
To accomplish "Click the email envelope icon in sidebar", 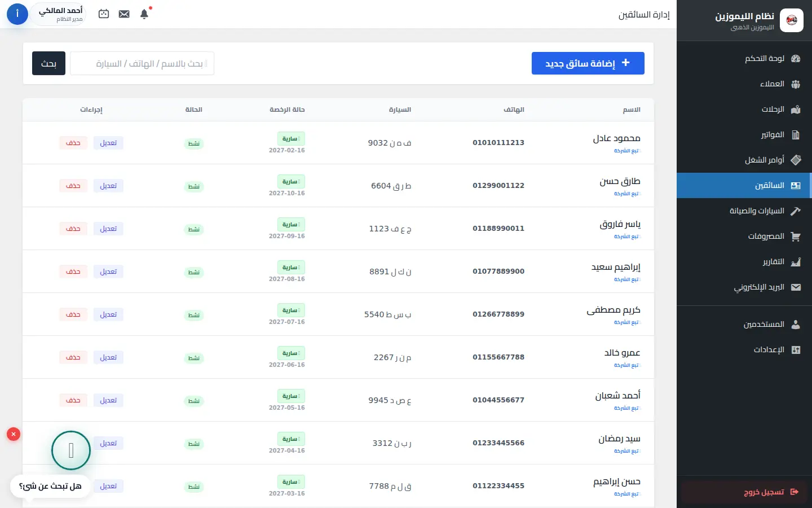I will tap(796, 287).
